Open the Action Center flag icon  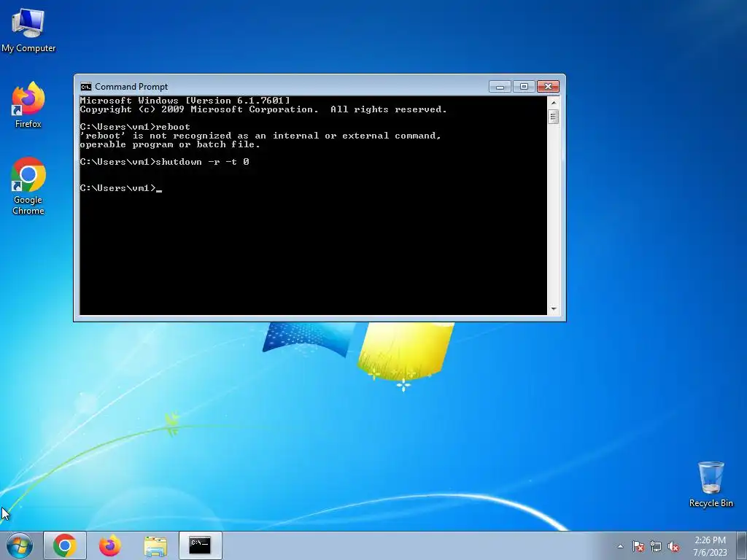(x=638, y=546)
